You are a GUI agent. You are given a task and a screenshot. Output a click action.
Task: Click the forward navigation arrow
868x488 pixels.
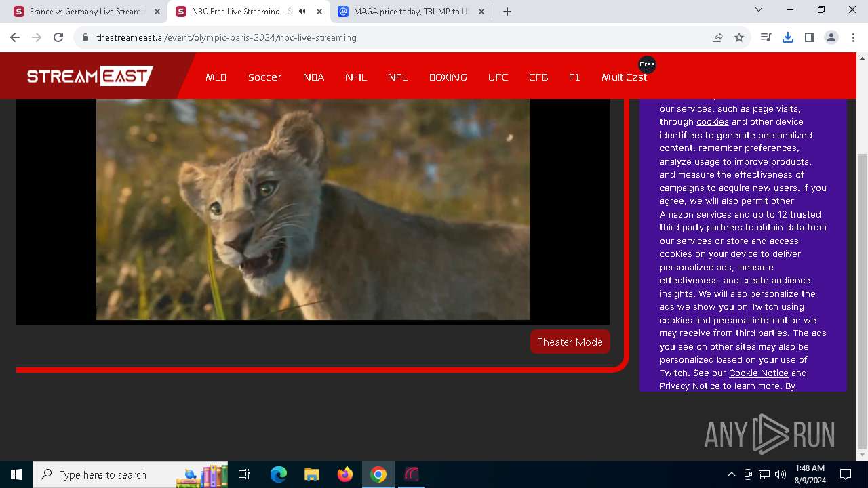click(37, 37)
